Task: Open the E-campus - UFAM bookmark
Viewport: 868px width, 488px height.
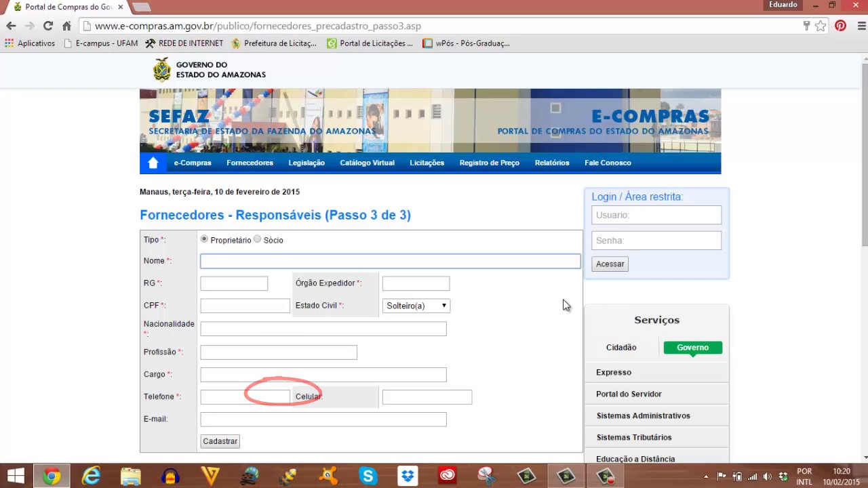Action: click(x=100, y=43)
